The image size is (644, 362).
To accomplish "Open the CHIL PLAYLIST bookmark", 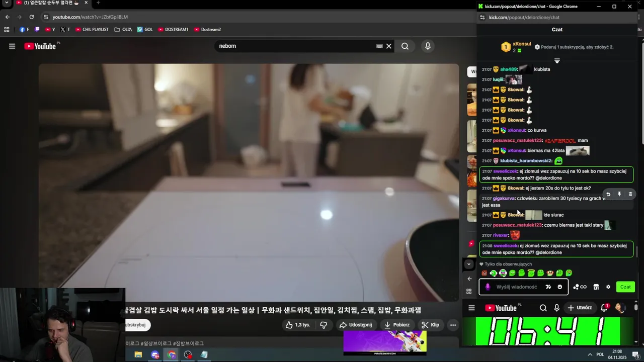I will [x=92, y=30].
